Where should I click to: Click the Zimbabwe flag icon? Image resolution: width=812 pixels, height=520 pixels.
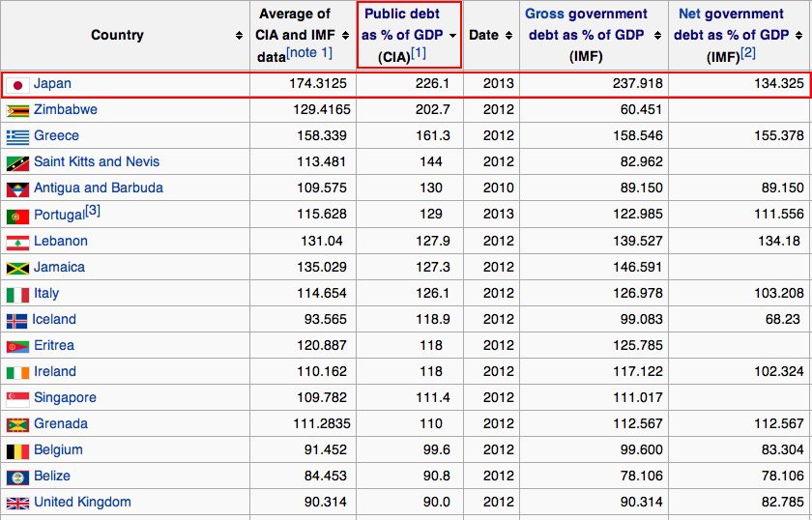click(17, 110)
